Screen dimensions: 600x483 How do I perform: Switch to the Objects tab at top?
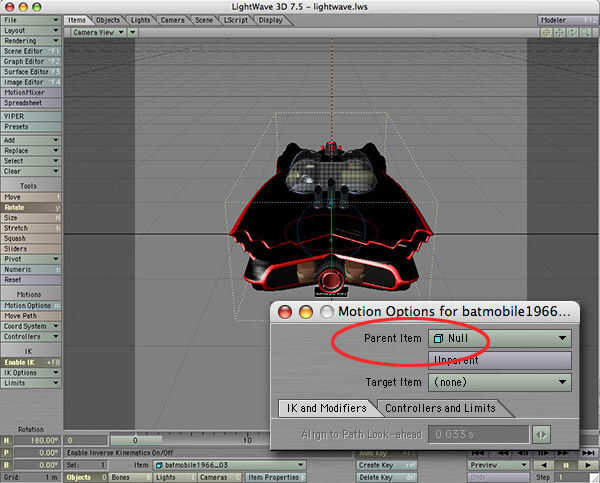pos(108,20)
